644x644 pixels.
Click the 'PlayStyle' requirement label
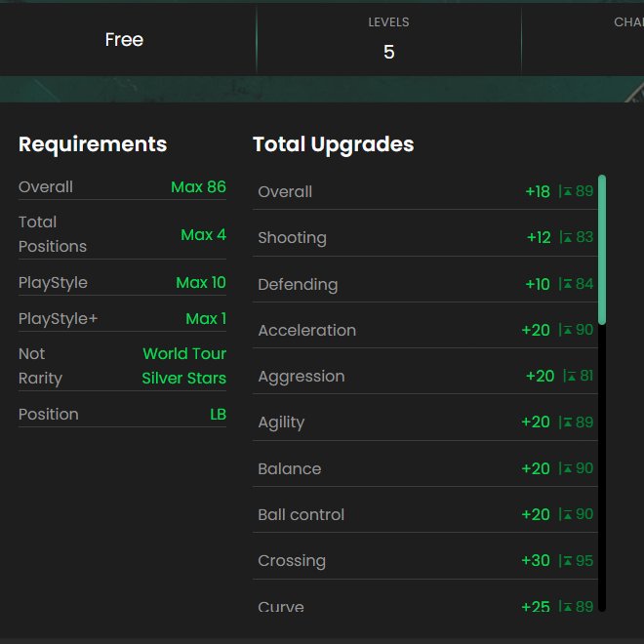(x=53, y=283)
